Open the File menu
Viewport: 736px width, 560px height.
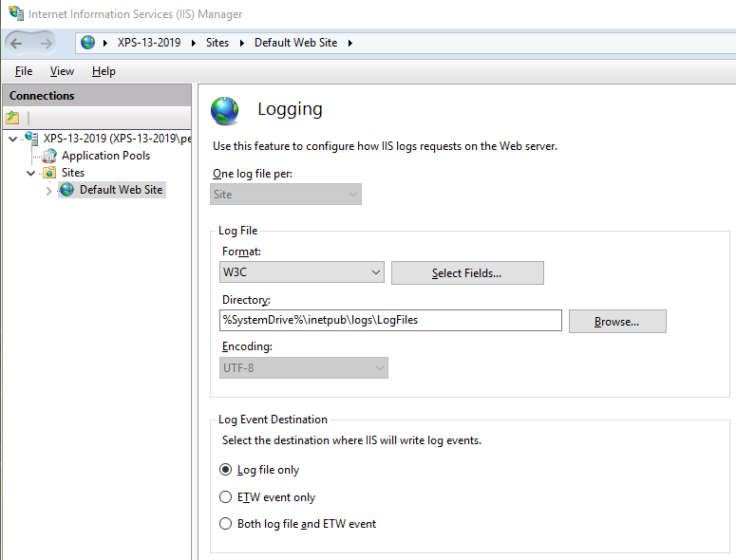pyautogui.click(x=24, y=71)
